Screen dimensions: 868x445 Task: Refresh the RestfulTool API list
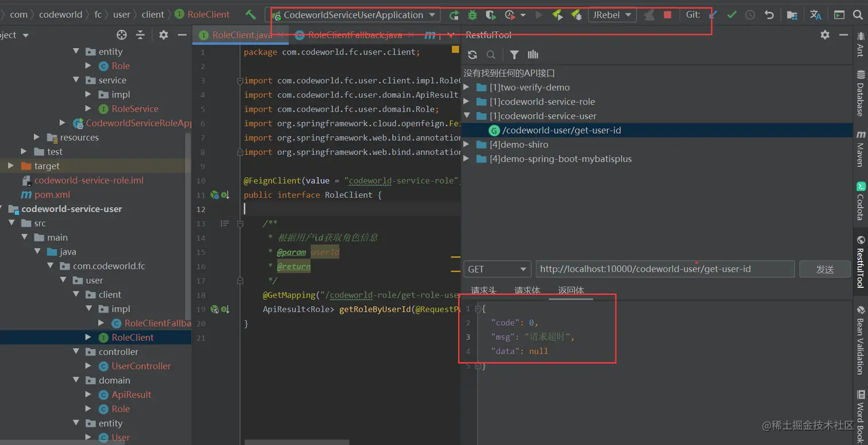(472, 55)
